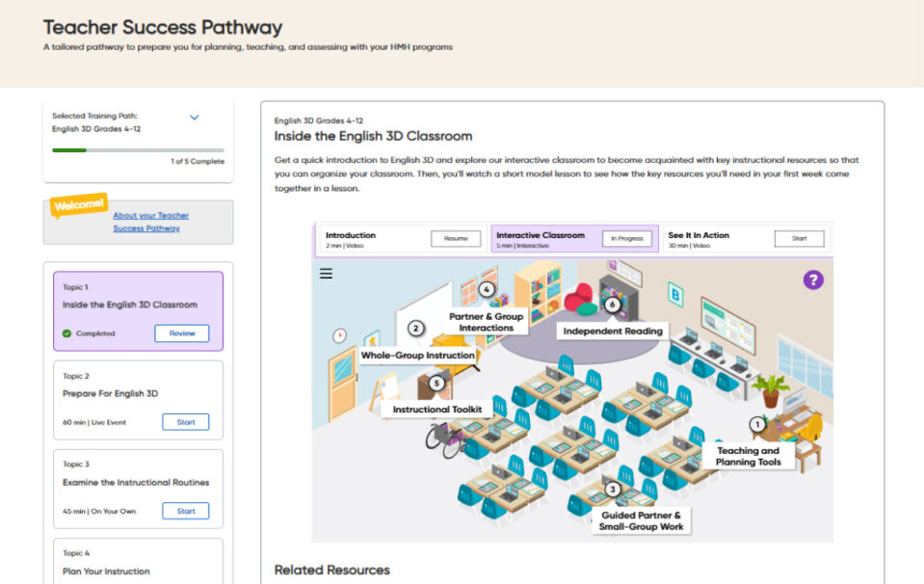
Task: Select hotspot number 4 by the bulletin board
Action: point(487,289)
